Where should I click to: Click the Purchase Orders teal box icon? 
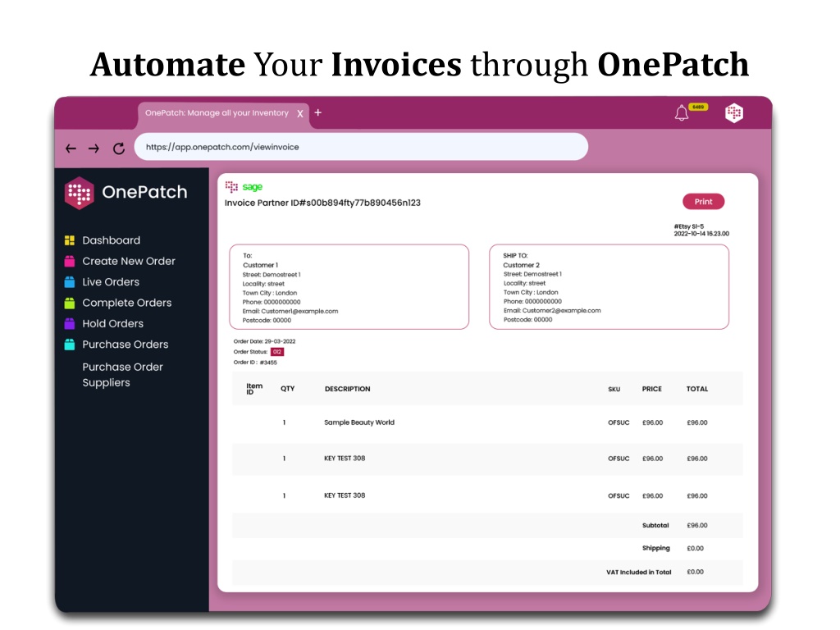click(x=70, y=345)
